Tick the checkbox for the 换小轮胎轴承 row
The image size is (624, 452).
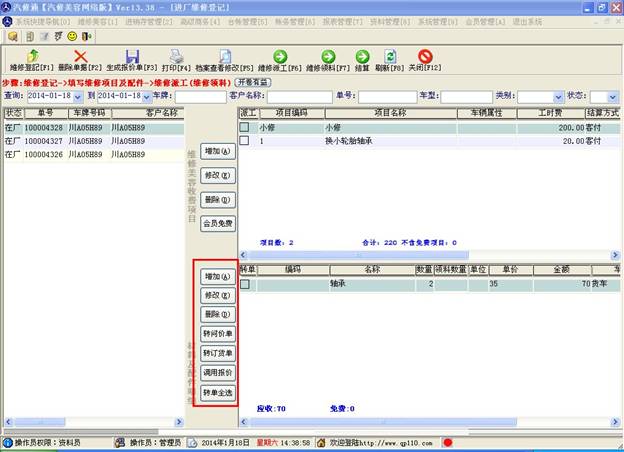coord(245,141)
